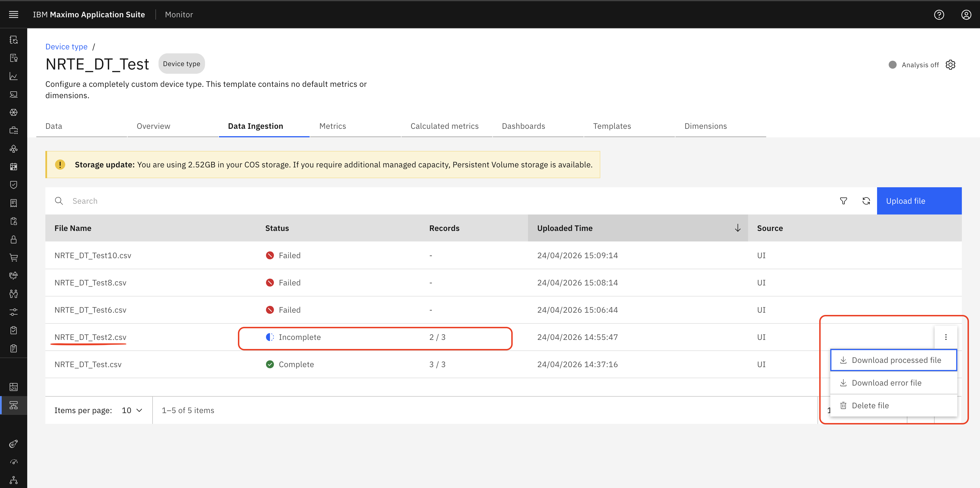This screenshot has width=980, height=488.
Task: Click the briefcase grid sidebar icon
Action: click(x=14, y=131)
